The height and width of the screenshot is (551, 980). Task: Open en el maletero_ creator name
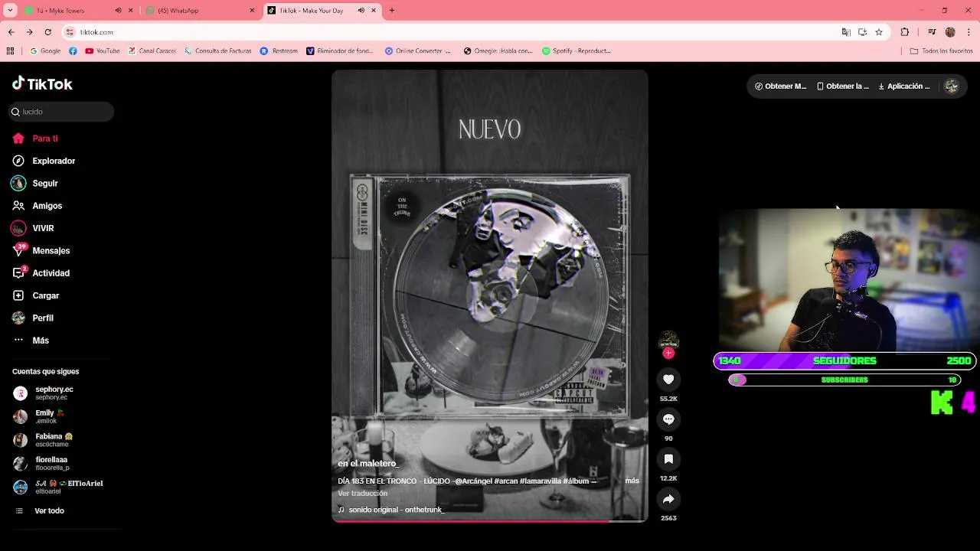pos(368,464)
